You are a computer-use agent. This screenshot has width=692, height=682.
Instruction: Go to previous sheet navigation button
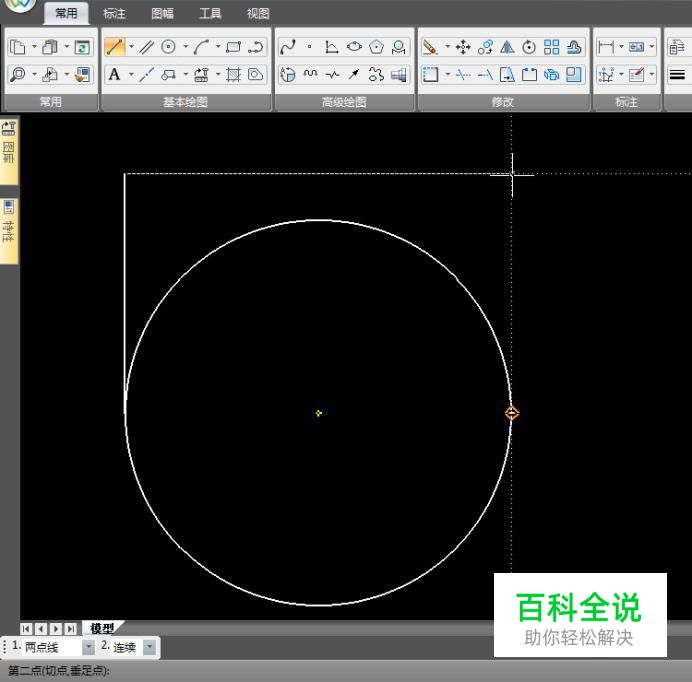41,628
